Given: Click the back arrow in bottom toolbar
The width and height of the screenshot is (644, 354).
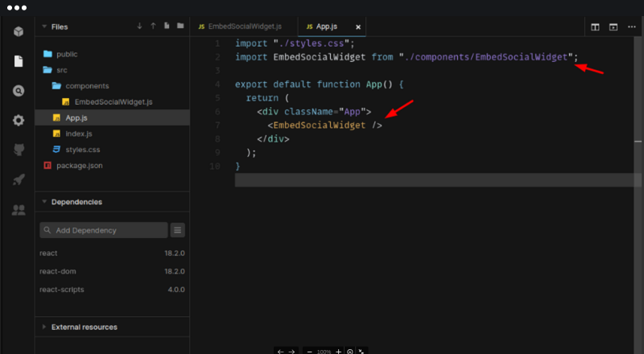Looking at the screenshot, I should (280, 352).
